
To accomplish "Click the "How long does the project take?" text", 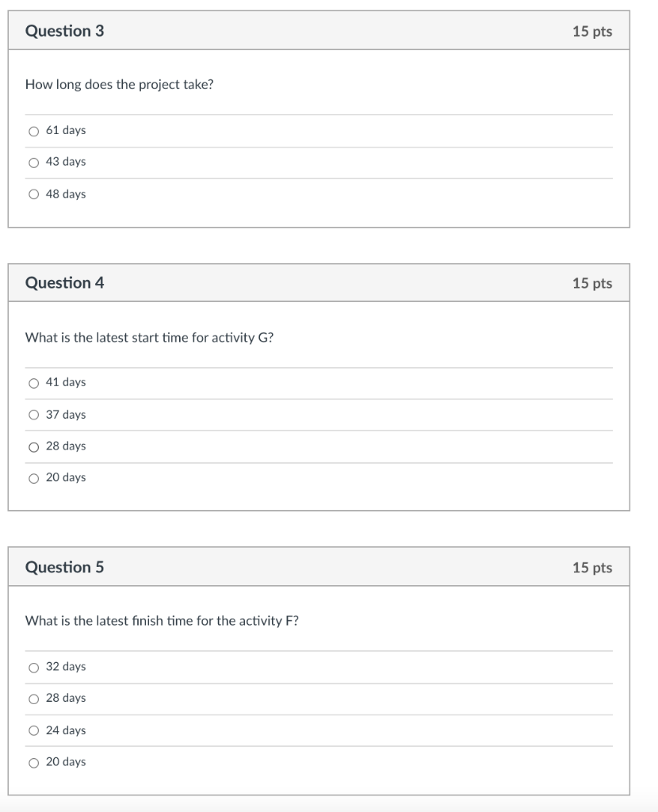I will click(119, 85).
